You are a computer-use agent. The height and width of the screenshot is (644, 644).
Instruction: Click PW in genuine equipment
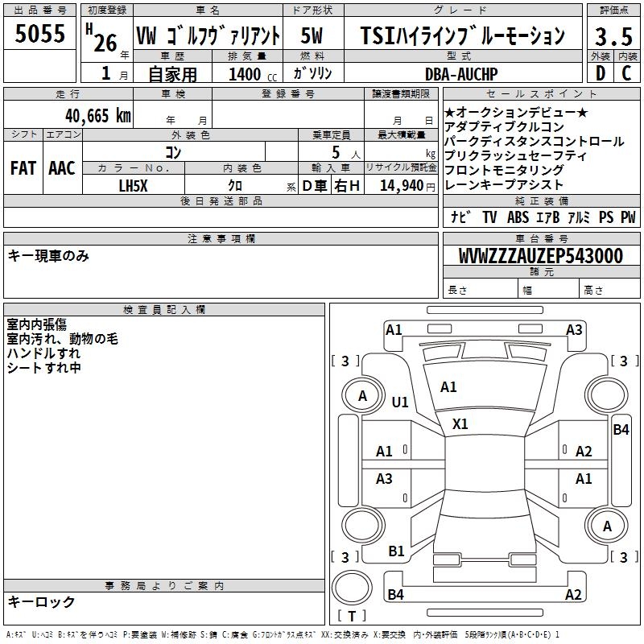pyautogui.click(x=628, y=217)
